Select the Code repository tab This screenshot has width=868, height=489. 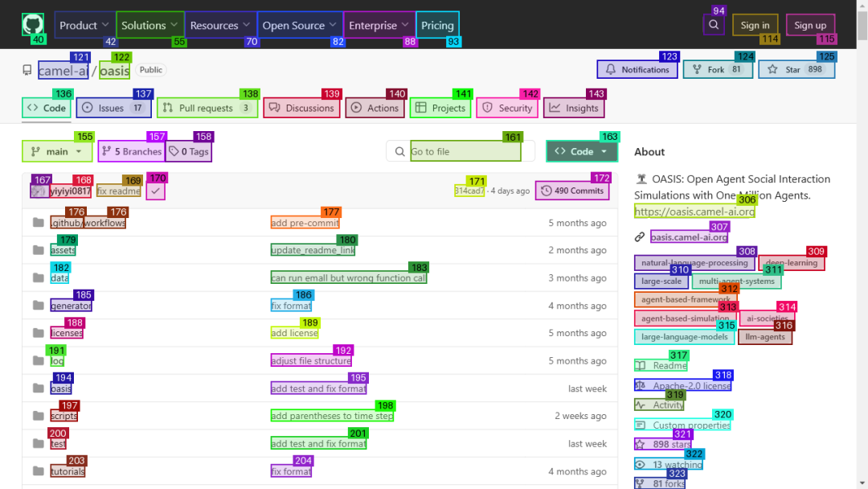pos(47,108)
